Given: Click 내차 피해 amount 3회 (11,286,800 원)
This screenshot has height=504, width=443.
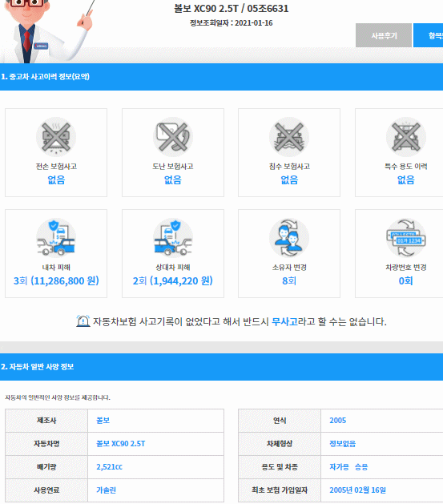Looking at the screenshot, I should 56,281.
